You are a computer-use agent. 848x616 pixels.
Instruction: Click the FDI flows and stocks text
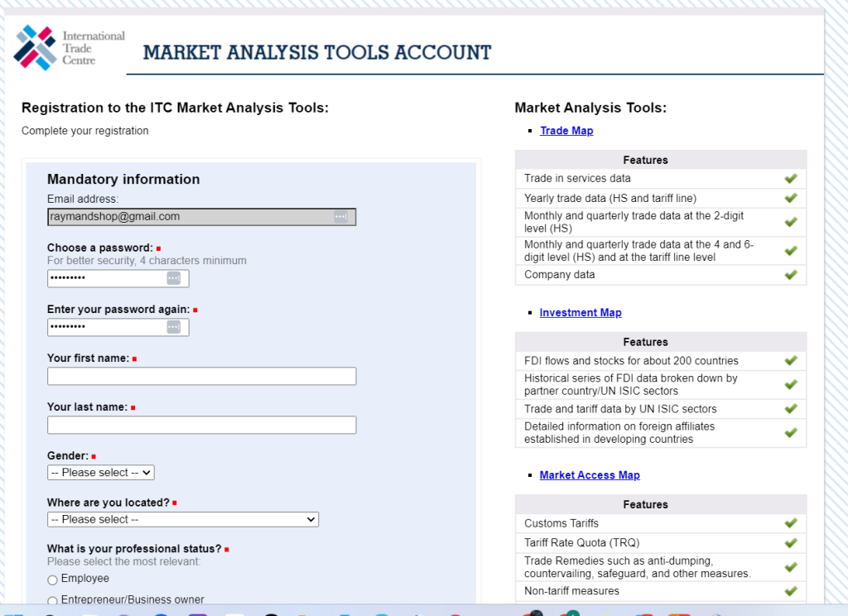pos(631,361)
